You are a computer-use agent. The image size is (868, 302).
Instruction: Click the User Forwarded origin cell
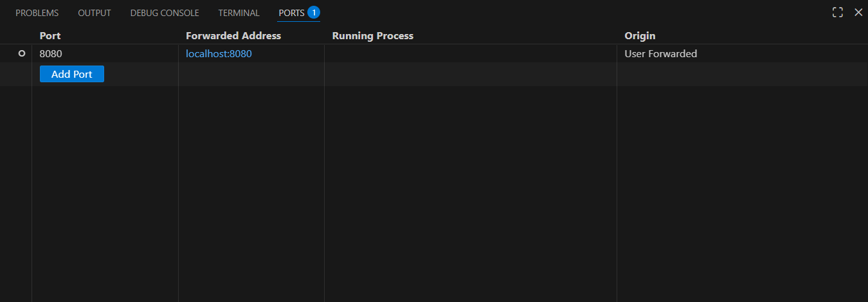click(x=660, y=54)
